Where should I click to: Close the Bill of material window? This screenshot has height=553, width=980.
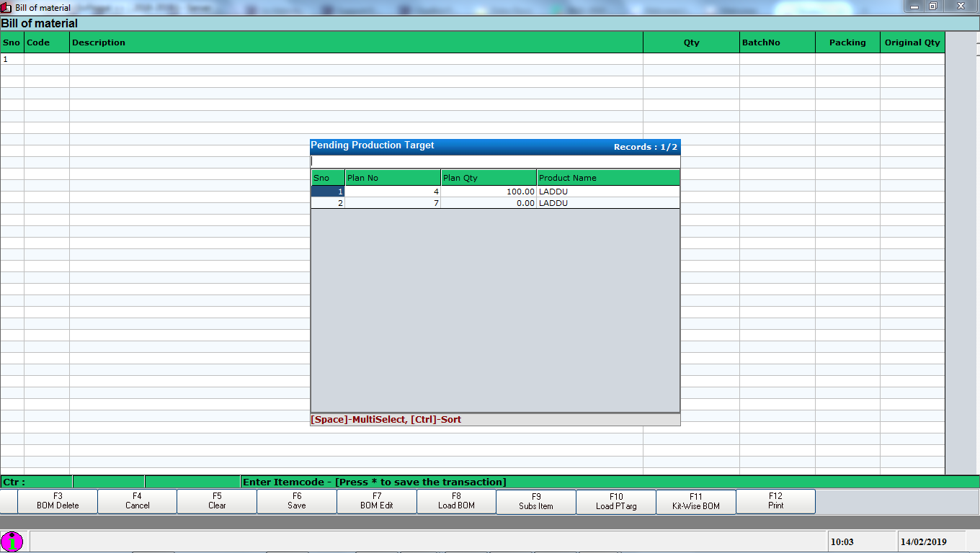pos(960,6)
